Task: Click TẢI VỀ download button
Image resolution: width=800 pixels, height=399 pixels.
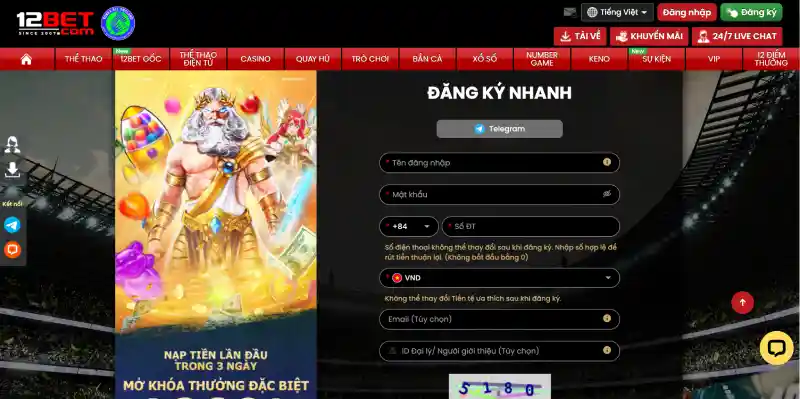Action: pos(580,36)
